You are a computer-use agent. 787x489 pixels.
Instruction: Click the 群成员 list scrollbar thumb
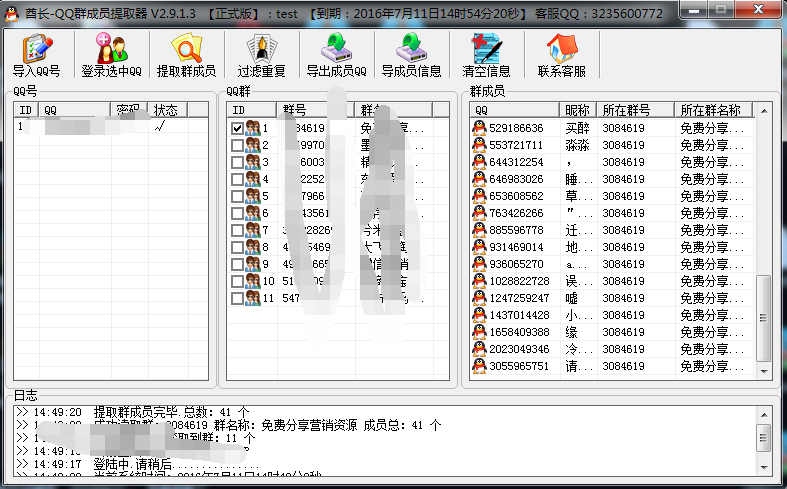coord(764,318)
